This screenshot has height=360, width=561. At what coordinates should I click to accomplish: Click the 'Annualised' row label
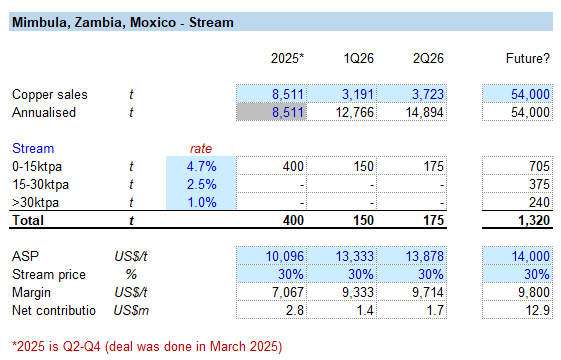(44, 112)
